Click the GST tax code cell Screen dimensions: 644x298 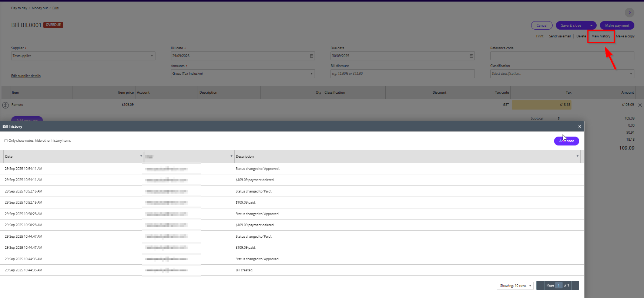(x=479, y=105)
